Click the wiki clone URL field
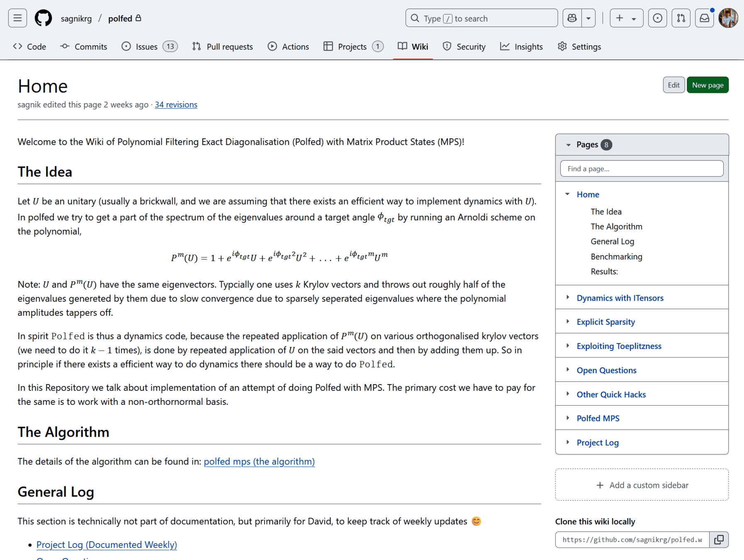Image resolution: width=744 pixels, height=560 pixels. click(632, 540)
